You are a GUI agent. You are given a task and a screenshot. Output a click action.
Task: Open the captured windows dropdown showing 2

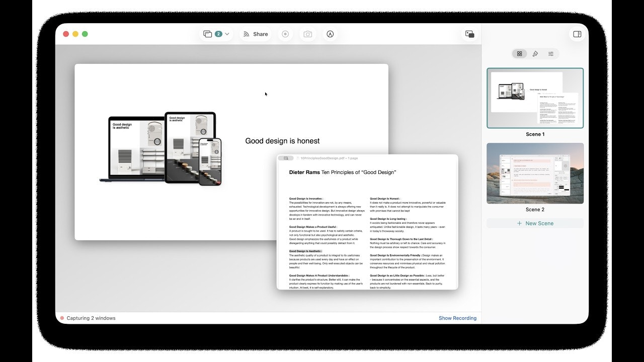point(216,34)
